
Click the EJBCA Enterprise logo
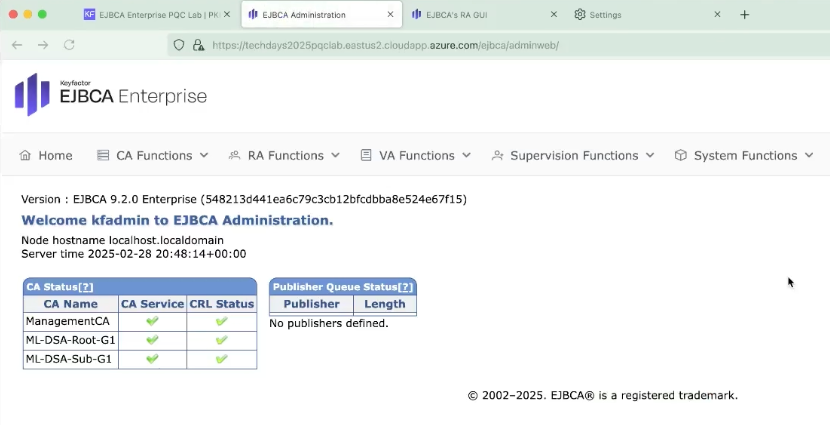[x=110, y=95]
